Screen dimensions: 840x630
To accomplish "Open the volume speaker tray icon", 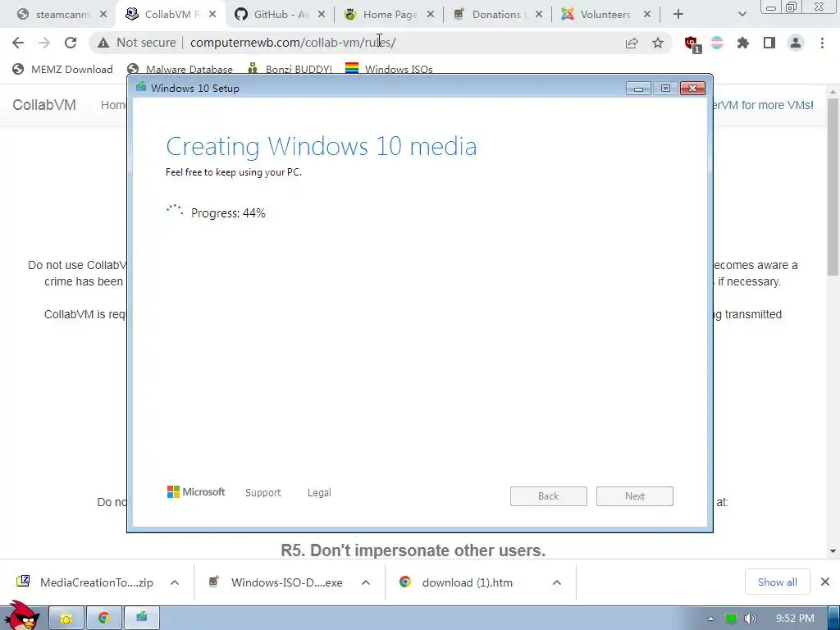I will pos(751,619).
